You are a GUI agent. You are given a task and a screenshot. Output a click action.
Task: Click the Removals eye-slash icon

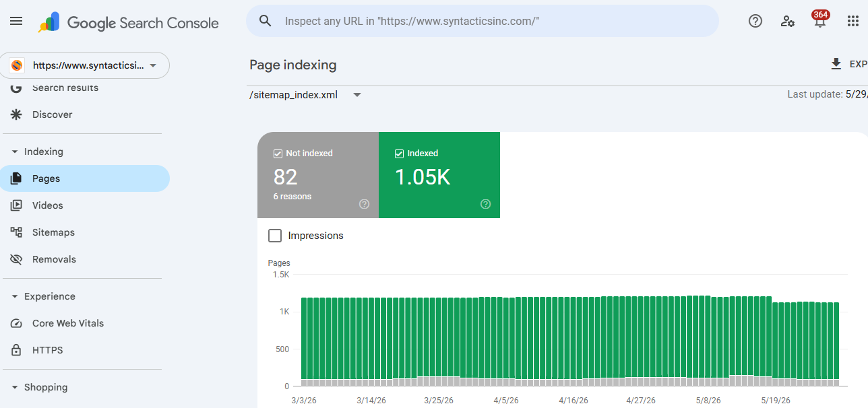(16, 259)
